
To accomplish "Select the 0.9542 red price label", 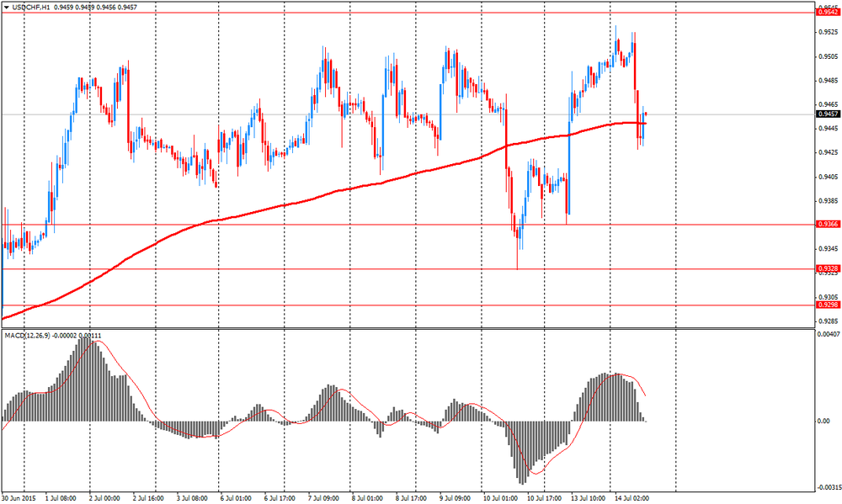I will tap(827, 12).
